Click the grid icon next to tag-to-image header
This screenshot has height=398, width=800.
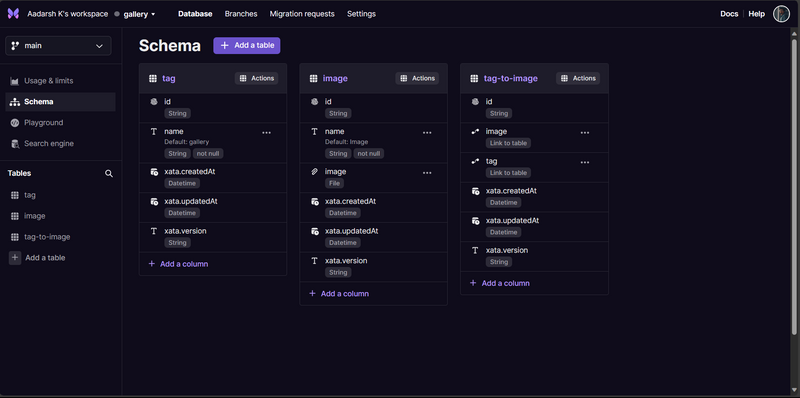coord(474,79)
